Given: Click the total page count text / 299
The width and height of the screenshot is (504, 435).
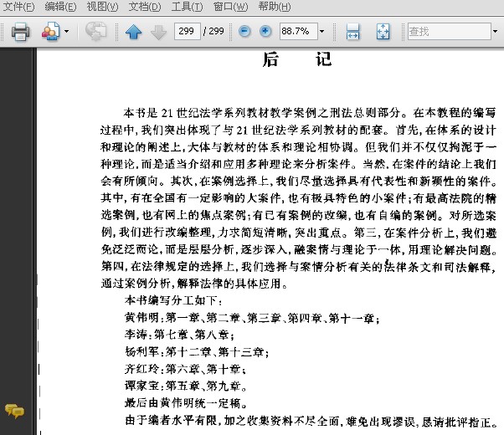Looking at the screenshot, I should click(x=213, y=31).
